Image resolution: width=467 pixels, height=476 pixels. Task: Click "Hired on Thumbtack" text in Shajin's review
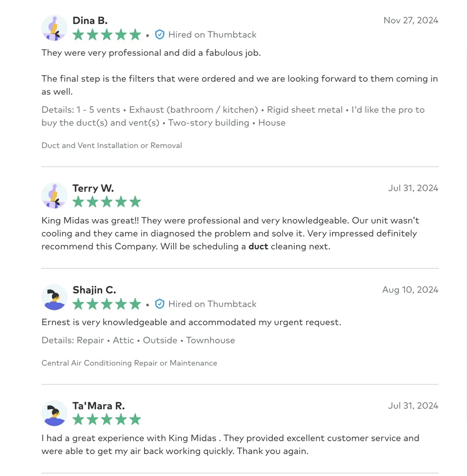[212, 304]
